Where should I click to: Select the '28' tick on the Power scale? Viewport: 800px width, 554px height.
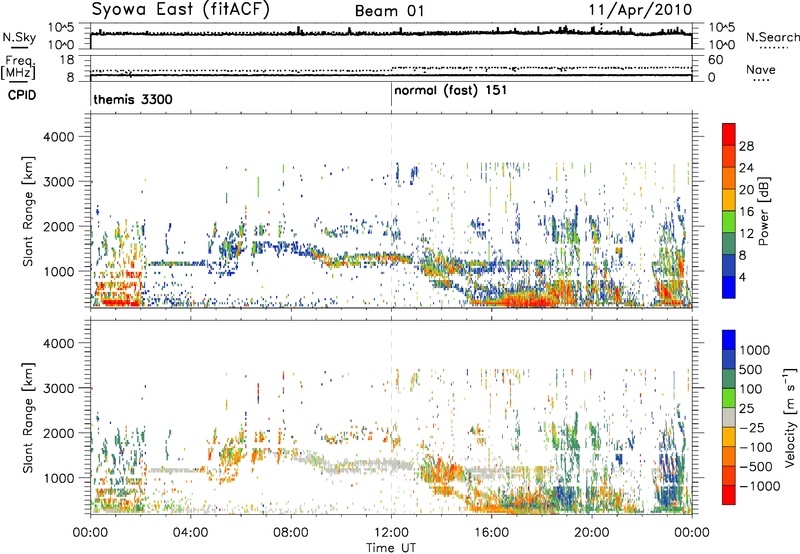click(x=746, y=146)
